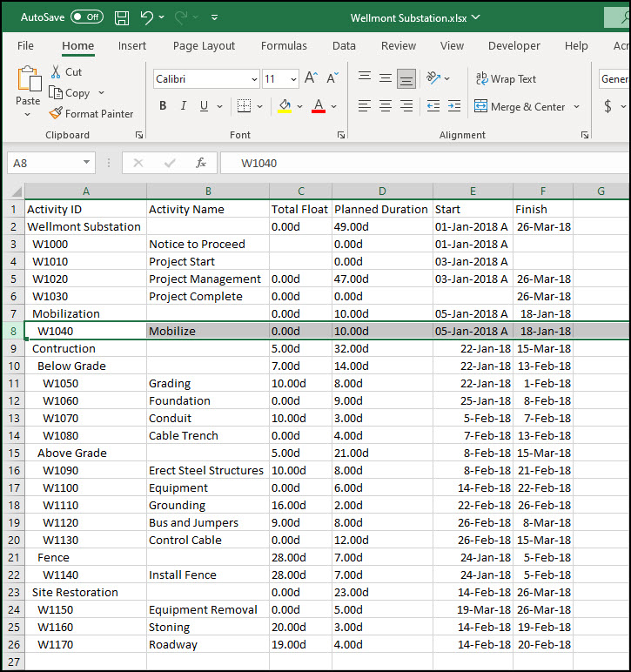This screenshot has height=672, width=631.
Task: Click the Insert Function fx icon
Action: (x=201, y=163)
